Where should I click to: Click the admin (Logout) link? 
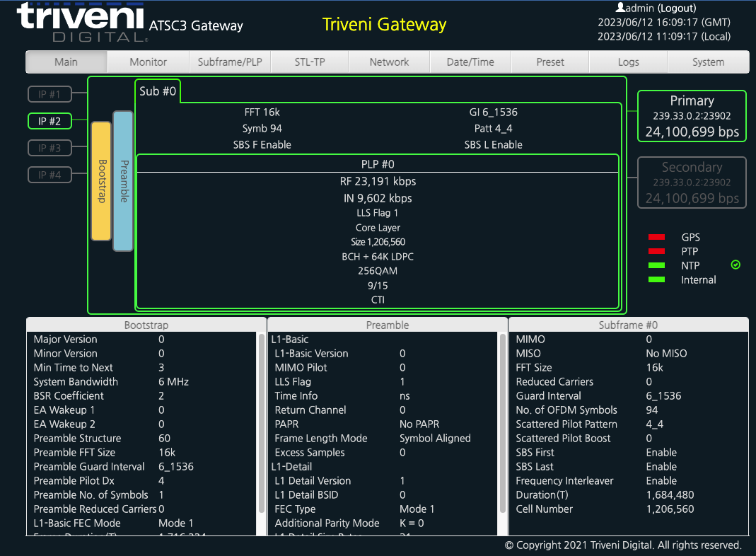pyautogui.click(x=661, y=8)
